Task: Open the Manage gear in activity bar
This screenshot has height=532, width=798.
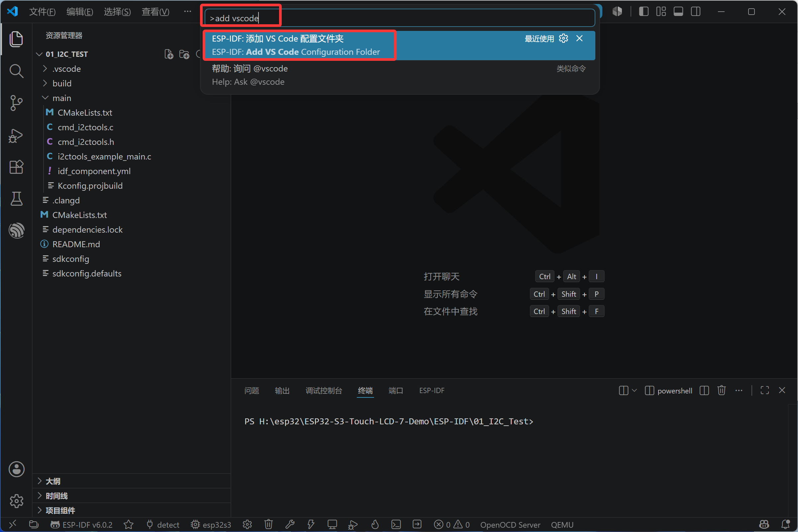Action: [x=16, y=501]
